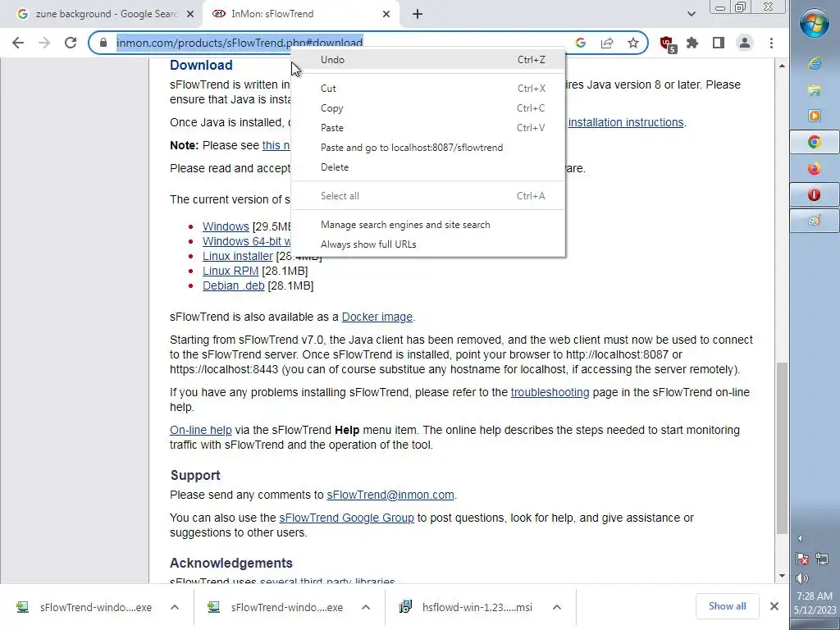Close the downloads bar
Viewport: 840px width, 630px height.
tap(774, 606)
